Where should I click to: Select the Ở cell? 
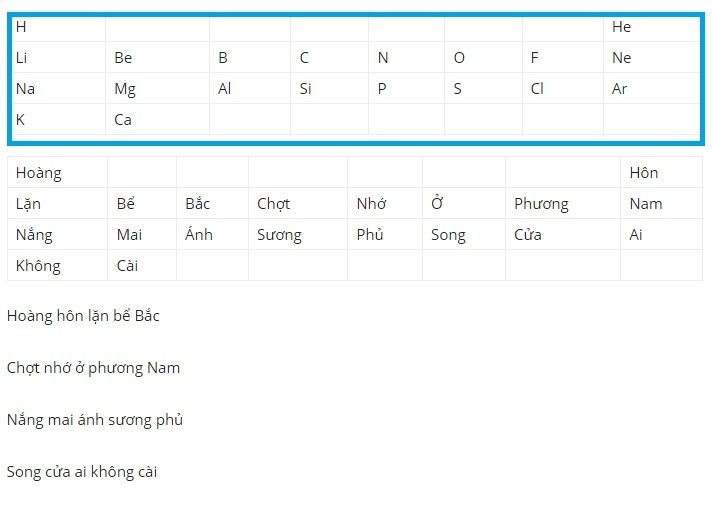click(464, 203)
